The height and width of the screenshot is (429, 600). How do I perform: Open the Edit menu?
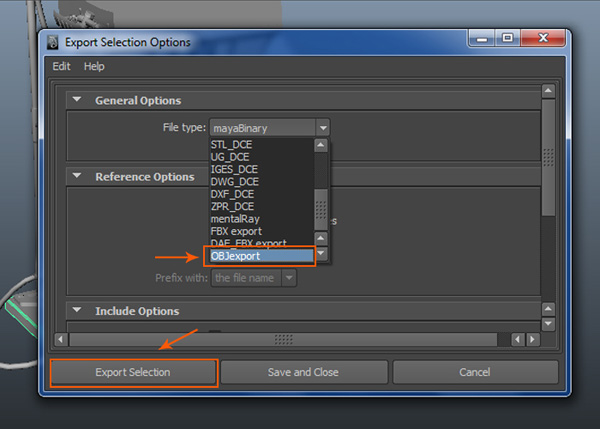tap(62, 66)
